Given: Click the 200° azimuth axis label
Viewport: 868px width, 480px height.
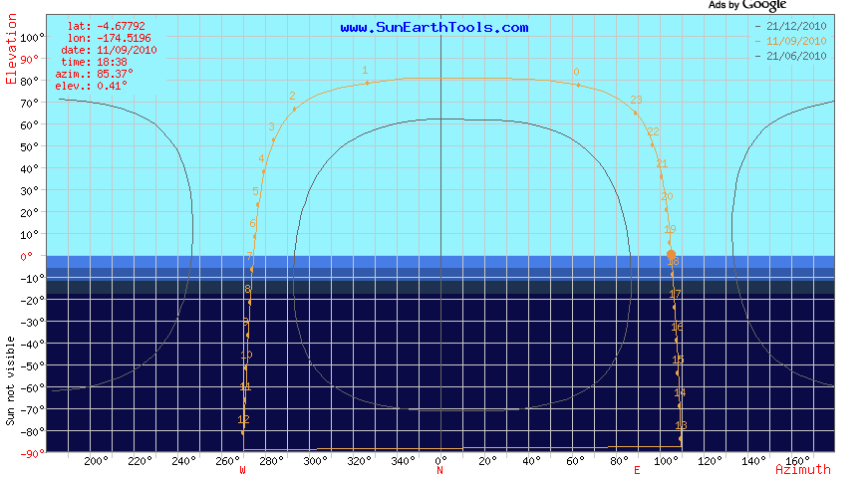Looking at the screenshot, I should [96, 461].
